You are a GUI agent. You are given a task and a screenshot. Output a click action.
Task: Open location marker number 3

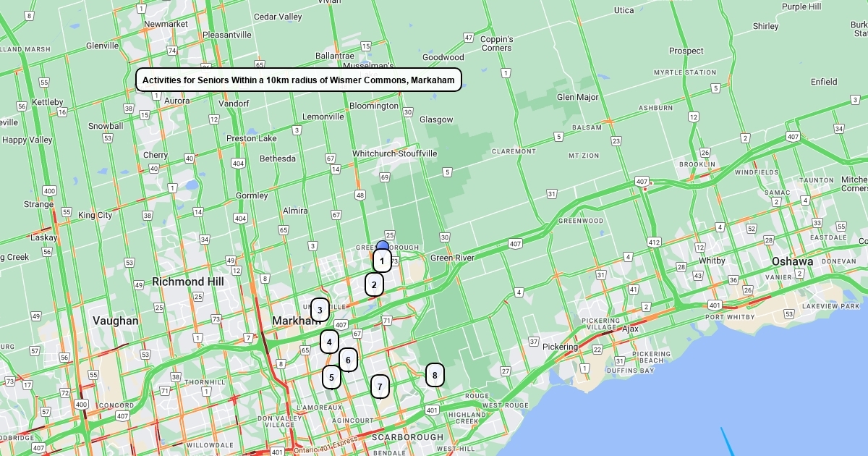[x=320, y=311]
